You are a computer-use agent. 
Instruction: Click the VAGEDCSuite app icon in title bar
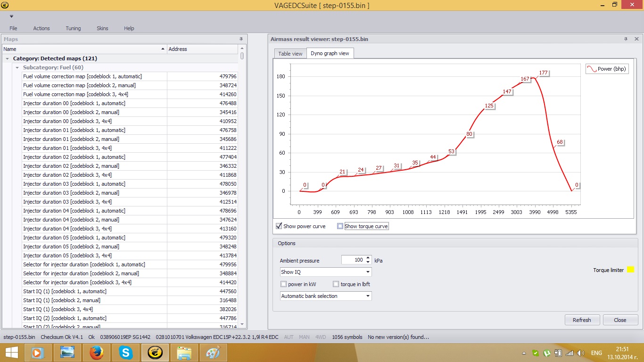pos(5,5)
